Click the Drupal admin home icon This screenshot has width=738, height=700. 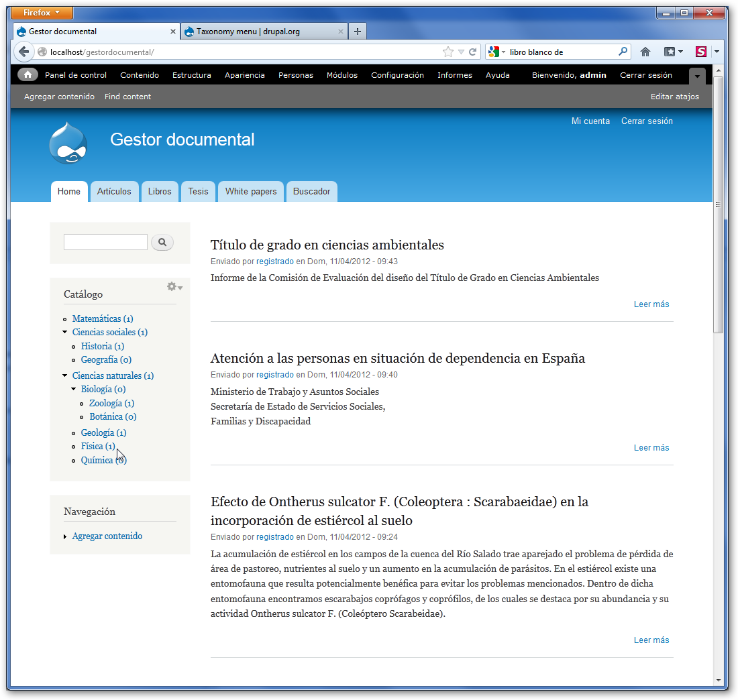tap(28, 75)
